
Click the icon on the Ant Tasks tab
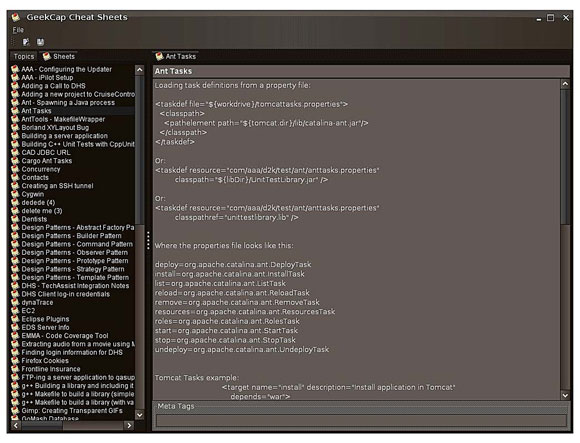pyautogui.click(x=159, y=56)
